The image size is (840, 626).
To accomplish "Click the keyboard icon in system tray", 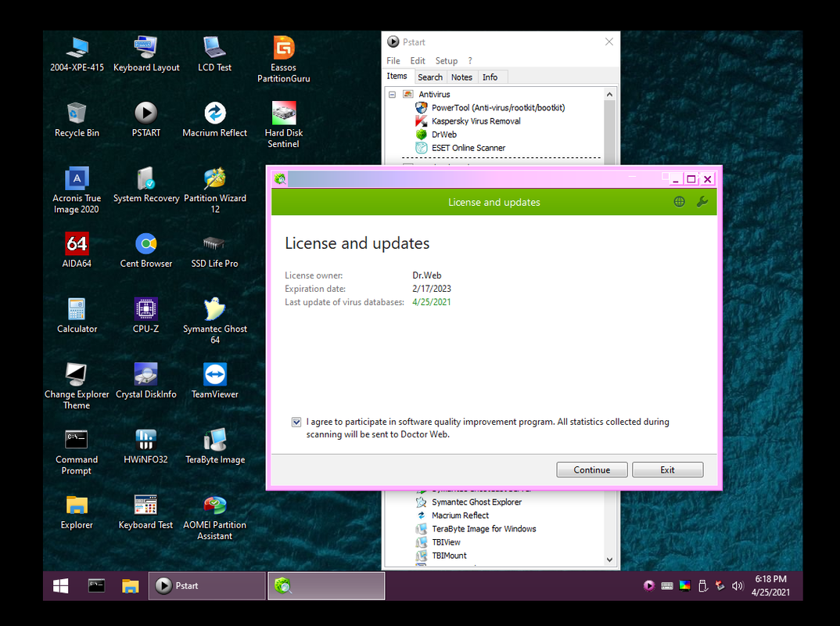I will click(667, 586).
